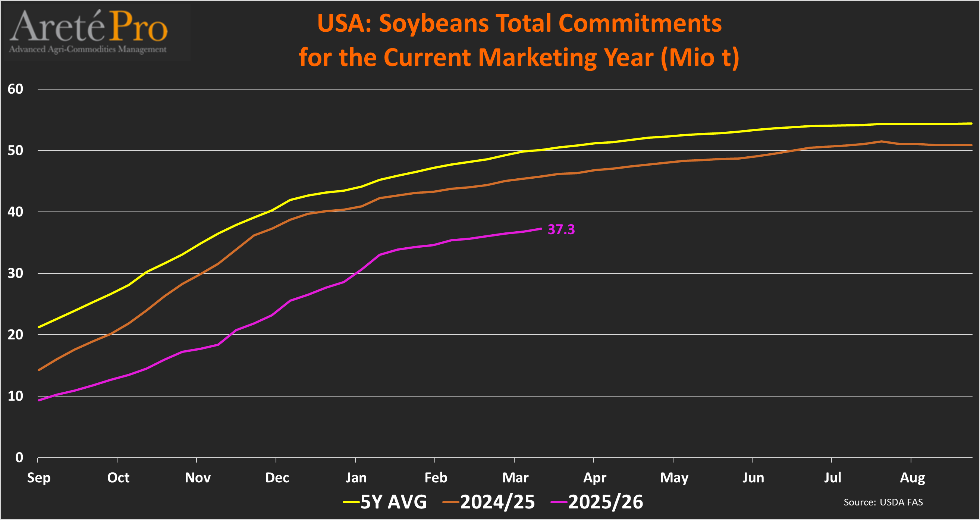Viewport: 980px width, 520px height.
Task: Select the 2025/26 legend label
Action: click(x=605, y=502)
